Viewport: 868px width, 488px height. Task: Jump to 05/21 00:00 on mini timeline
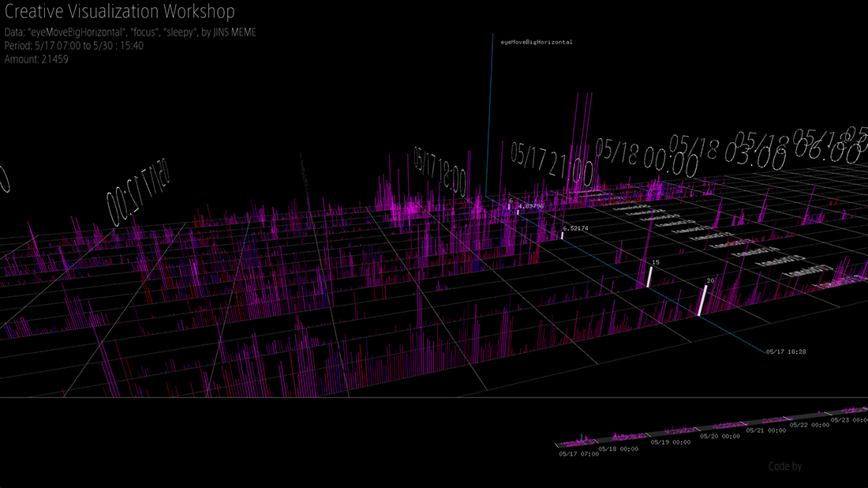pos(765,430)
